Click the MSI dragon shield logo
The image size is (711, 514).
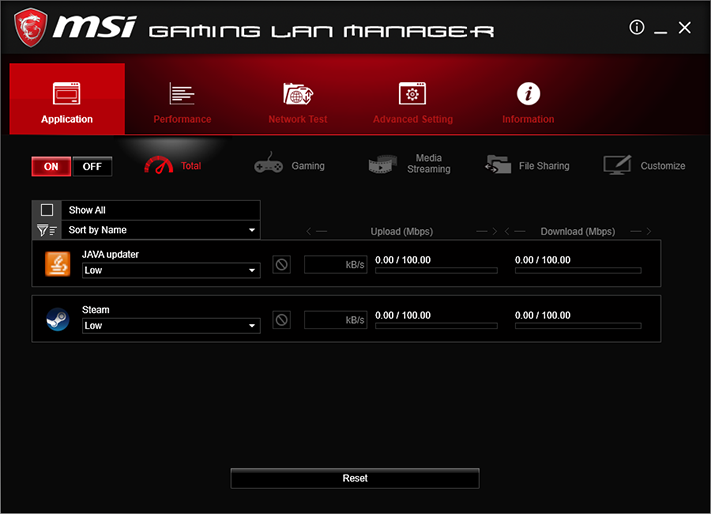[x=31, y=28]
